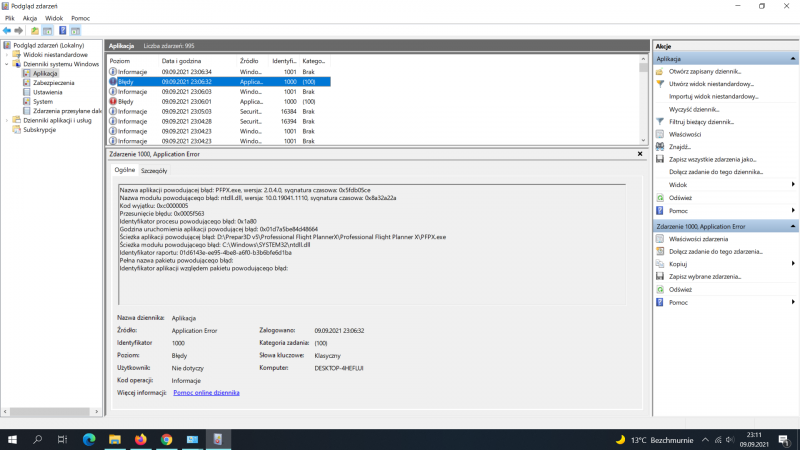Expand the Kopiuj submenu arrow

coord(793,263)
